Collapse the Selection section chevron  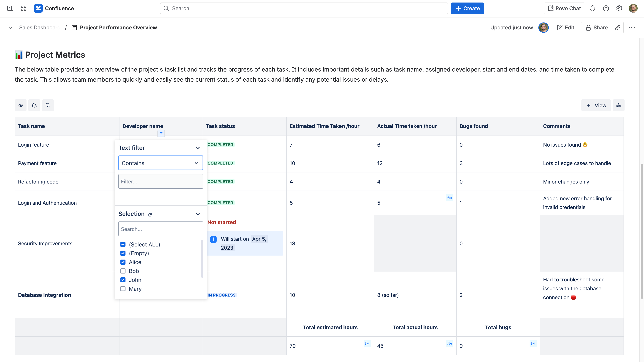click(x=198, y=214)
